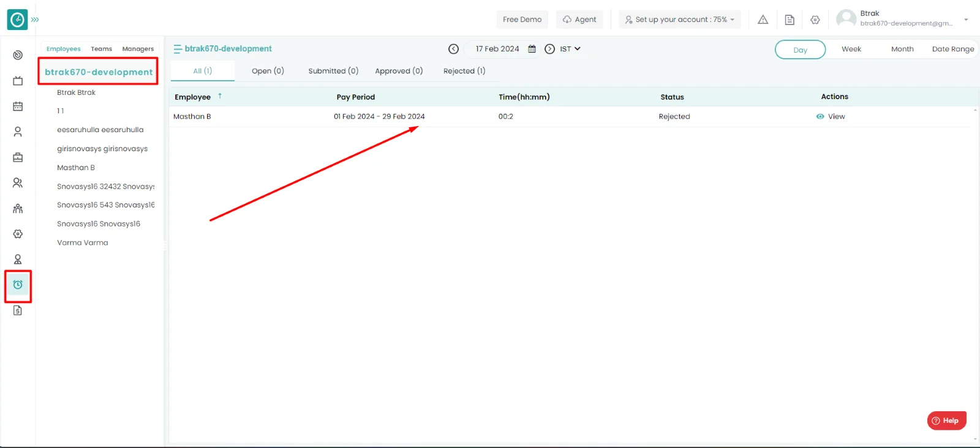Open the Help chat button
Image resolution: width=980 pixels, height=448 pixels.
click(x=946, y=420)
